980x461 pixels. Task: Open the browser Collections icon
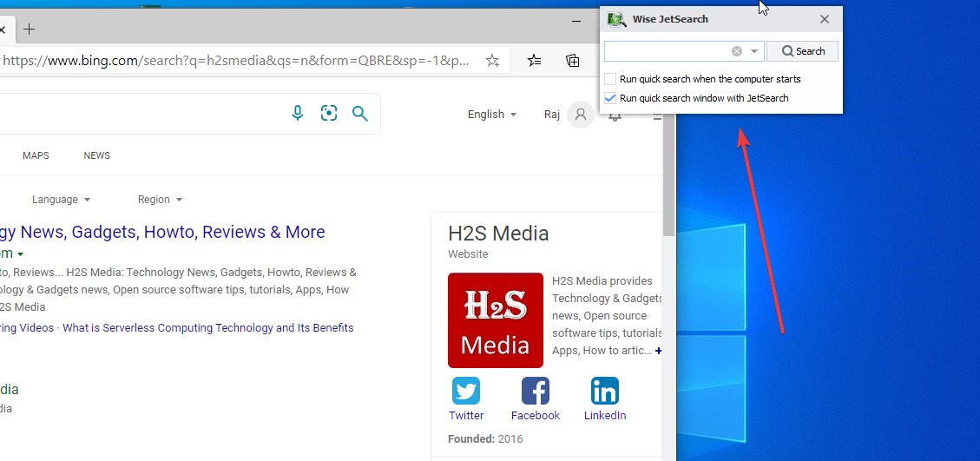pos(573,61)
